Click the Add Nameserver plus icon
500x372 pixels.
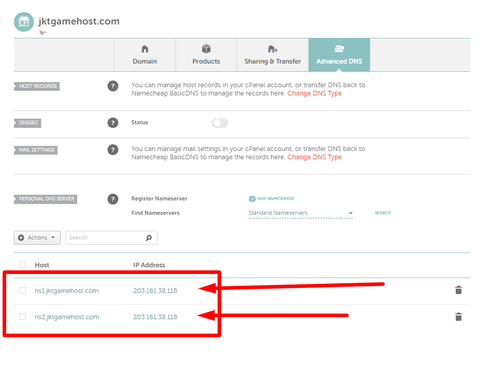(252, 199)
